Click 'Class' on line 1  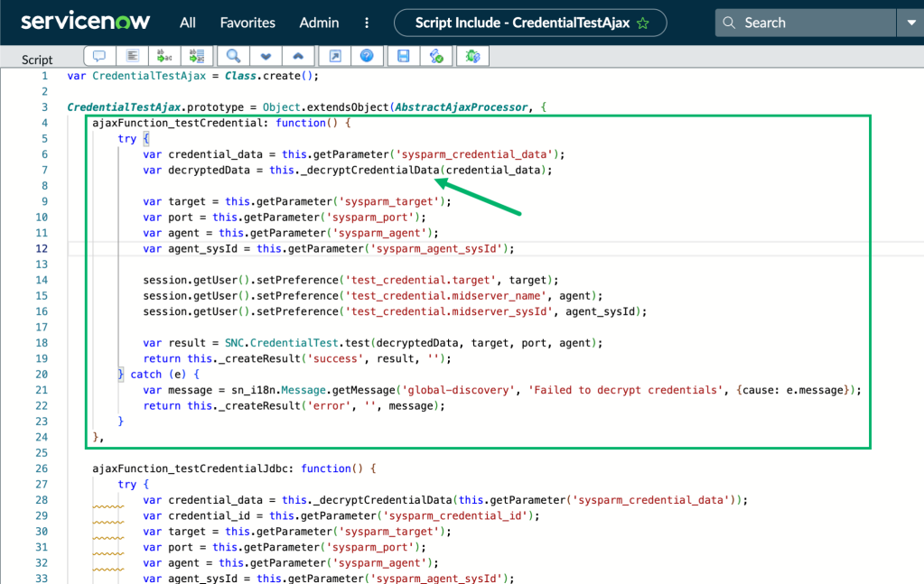point(240,76)
